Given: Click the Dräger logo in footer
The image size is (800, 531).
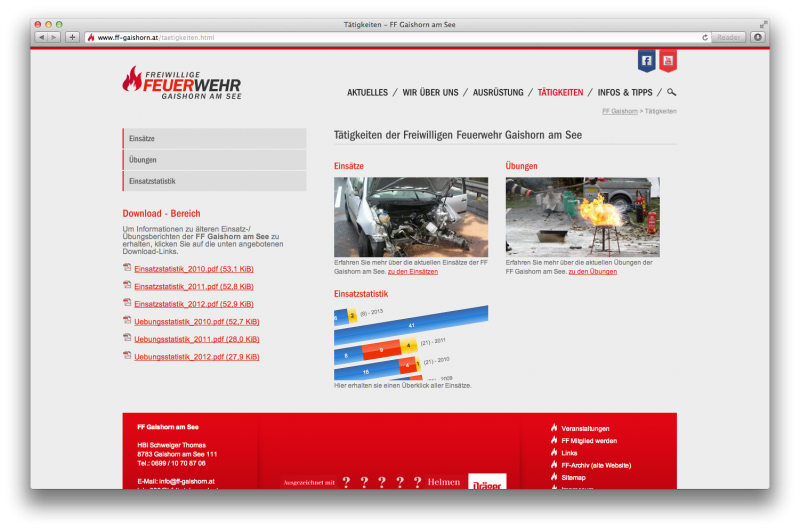Looking at the screenshot, I should tap(487, 482).
